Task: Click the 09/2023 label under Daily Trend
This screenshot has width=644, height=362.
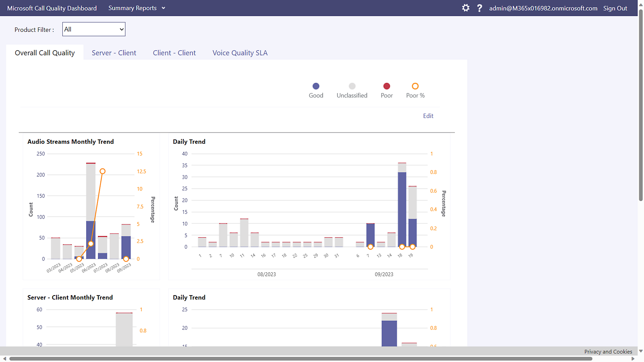Action: (x=384, y=274)
